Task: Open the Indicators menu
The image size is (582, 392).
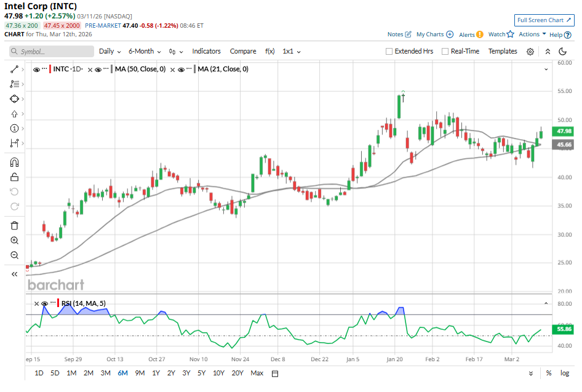Action: (206, 52)
